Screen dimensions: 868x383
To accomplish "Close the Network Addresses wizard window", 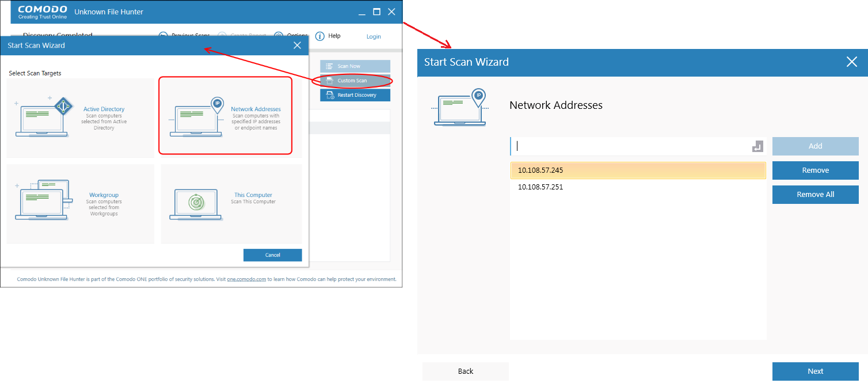I will pyautogui.click(x=852, y=62).
